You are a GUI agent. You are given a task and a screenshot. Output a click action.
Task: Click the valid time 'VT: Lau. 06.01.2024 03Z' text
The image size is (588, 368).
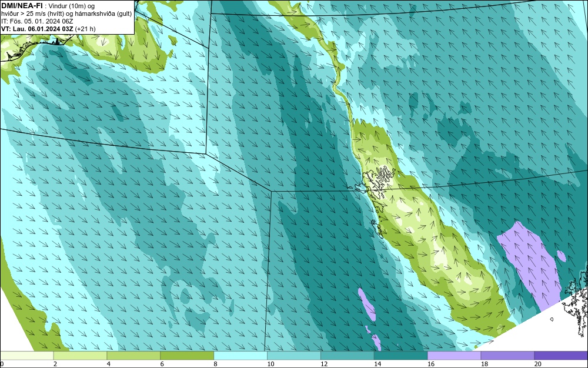point(37,29)
